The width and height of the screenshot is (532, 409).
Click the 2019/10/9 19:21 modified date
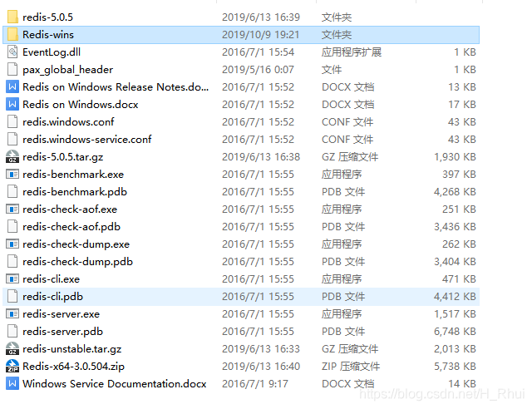click(x=260, y=34)
